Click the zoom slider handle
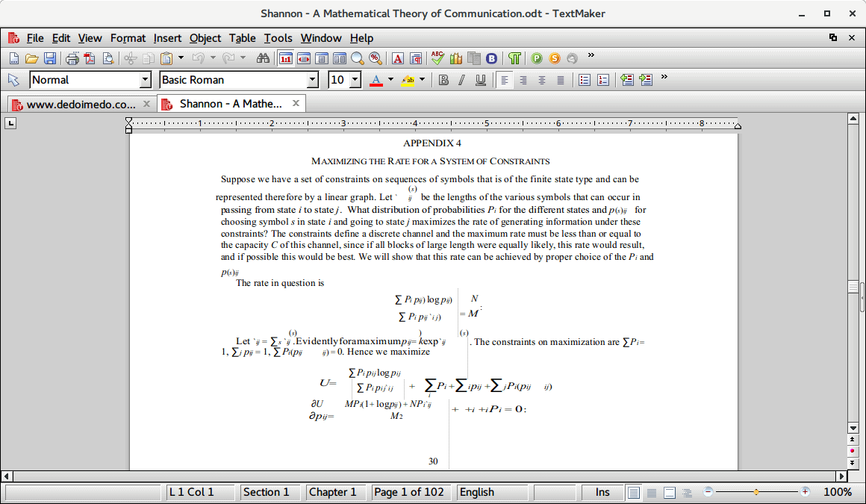 tap(756, 492)
